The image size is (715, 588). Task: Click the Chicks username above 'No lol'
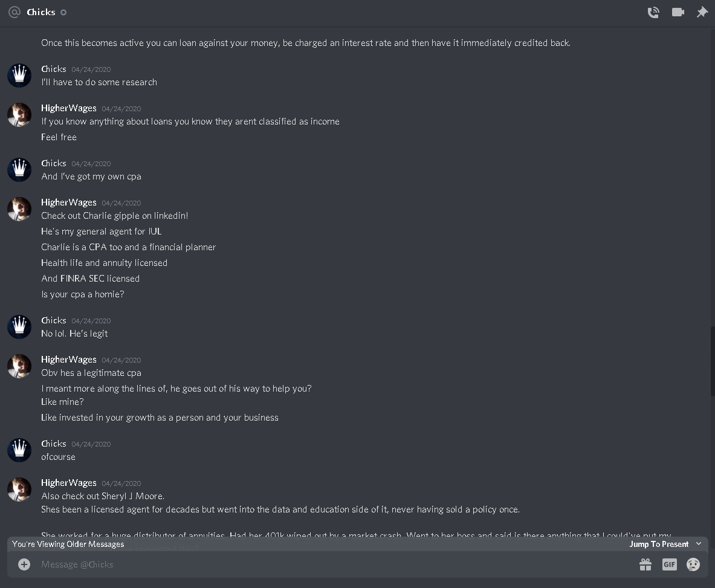coord(54,320)
